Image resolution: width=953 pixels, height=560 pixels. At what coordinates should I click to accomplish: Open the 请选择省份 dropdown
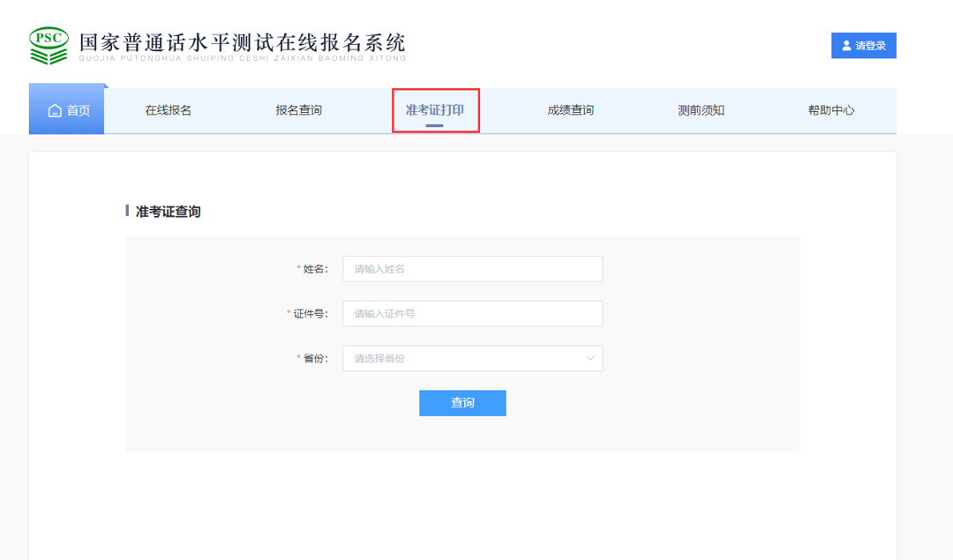472,358
